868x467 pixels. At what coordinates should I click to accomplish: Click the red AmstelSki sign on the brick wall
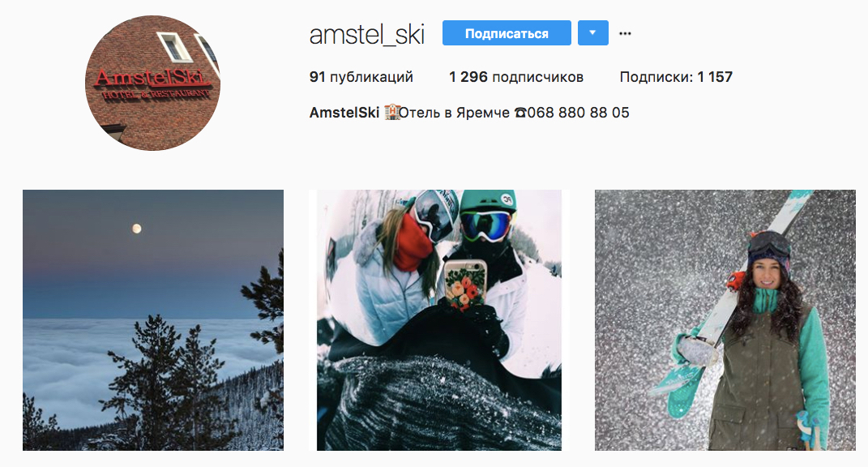point(152,84)
